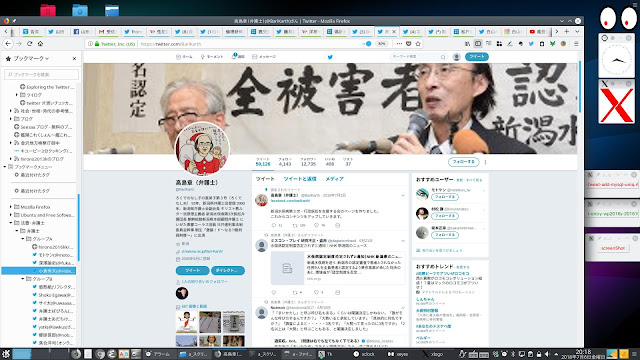Go back with the Firefox back arrow
Screen dimensions: 640x360
click(x=8, y=44)
